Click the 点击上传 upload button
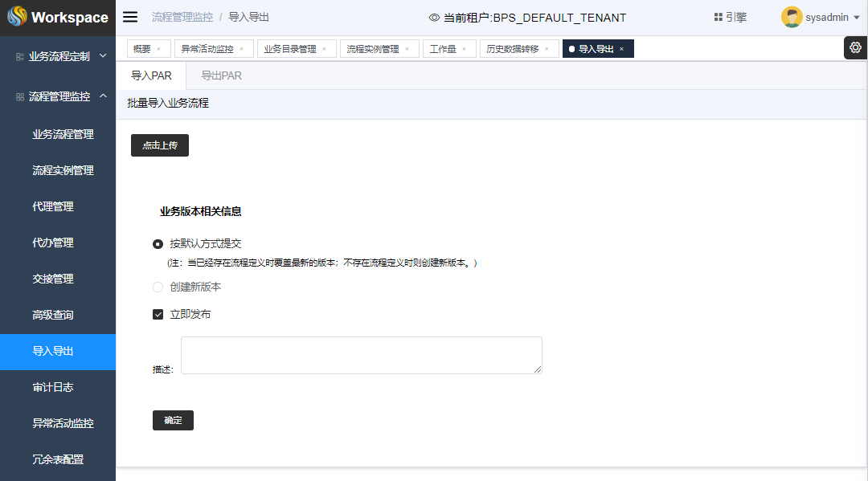Screen dimensions: 868x481 (x=160, y=145)
